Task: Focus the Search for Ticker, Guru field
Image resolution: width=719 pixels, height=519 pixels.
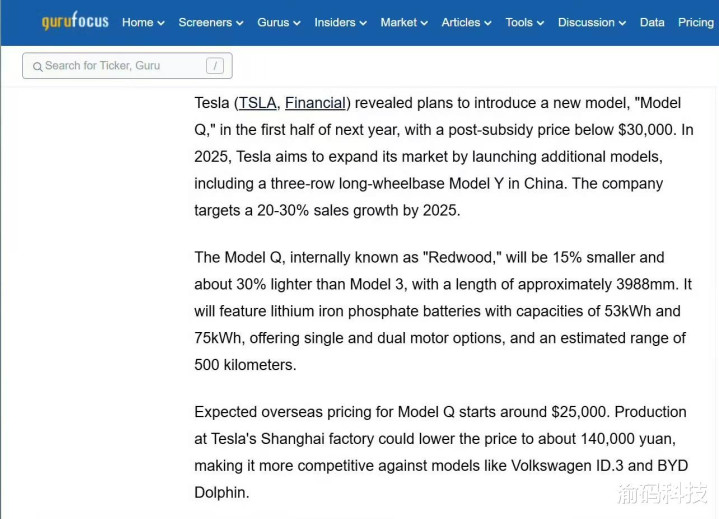Action: [127, 66]
